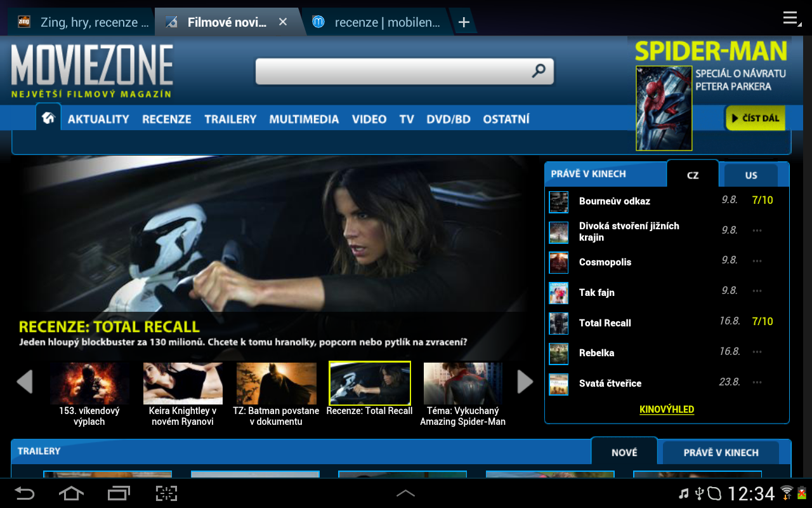This screenshot has height=508, width=812.
Task: Select the Nové trailers tab
Action: coord(624,452)
